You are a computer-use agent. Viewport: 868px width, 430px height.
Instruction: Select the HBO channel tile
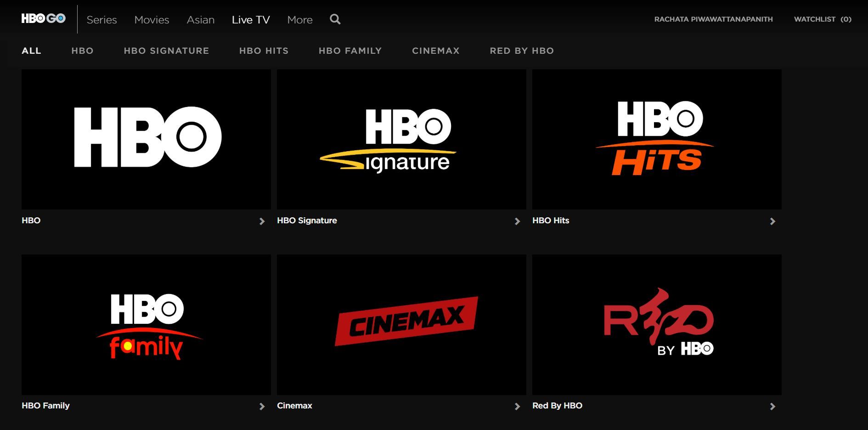click(146, 138)
